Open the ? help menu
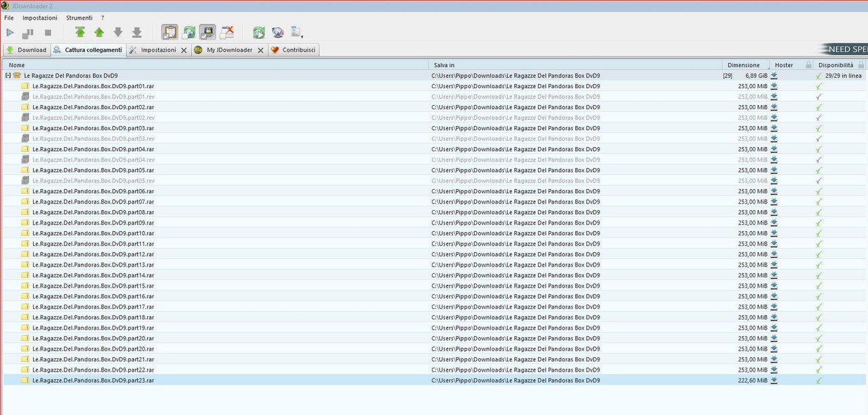 click(103, 18)
